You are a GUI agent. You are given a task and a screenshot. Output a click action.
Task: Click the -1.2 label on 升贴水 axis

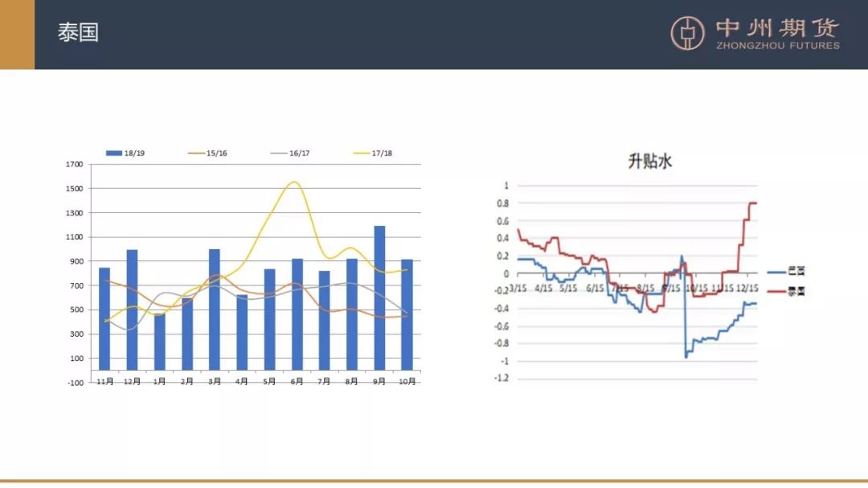[x=501, y=378]
